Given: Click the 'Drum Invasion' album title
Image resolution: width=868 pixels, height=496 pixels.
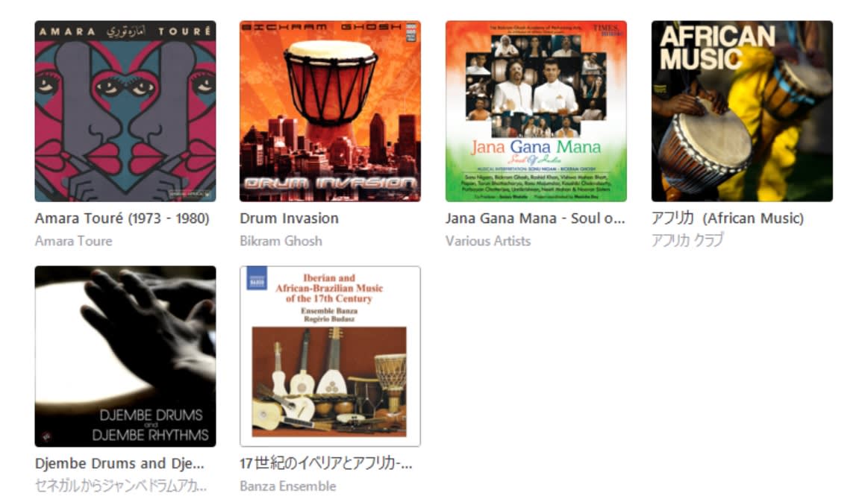Looking at the screenshot, I should click(289, 219).
